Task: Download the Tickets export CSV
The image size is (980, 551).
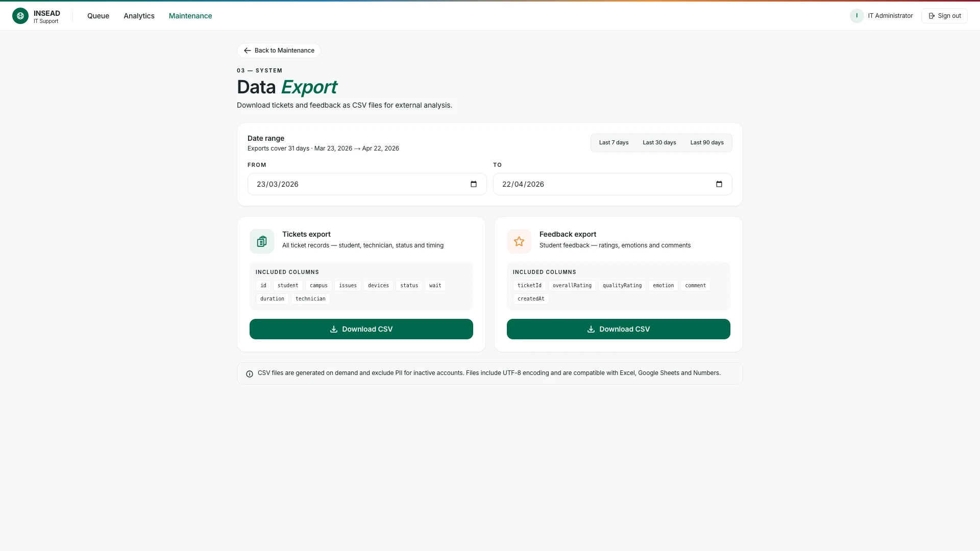Action: point(361,329)
